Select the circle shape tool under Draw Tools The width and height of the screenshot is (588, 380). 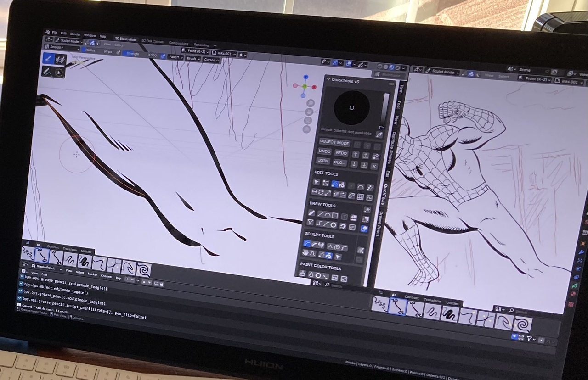pos(333,225)
